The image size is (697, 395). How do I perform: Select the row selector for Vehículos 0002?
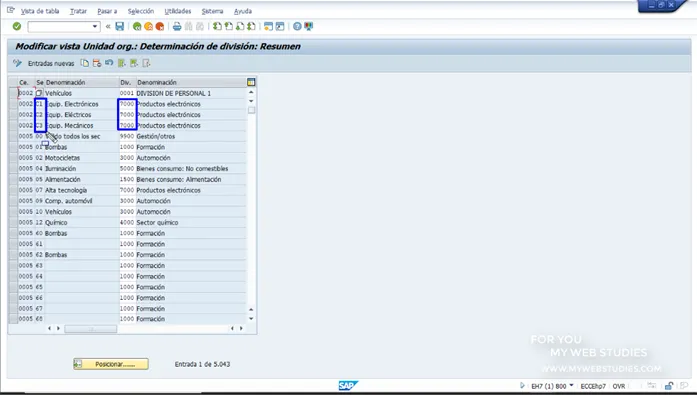coord(13,93)
